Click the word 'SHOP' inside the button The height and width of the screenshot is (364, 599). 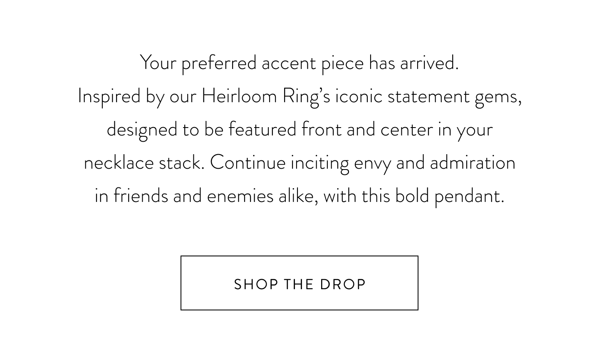(x=256, y=285)
